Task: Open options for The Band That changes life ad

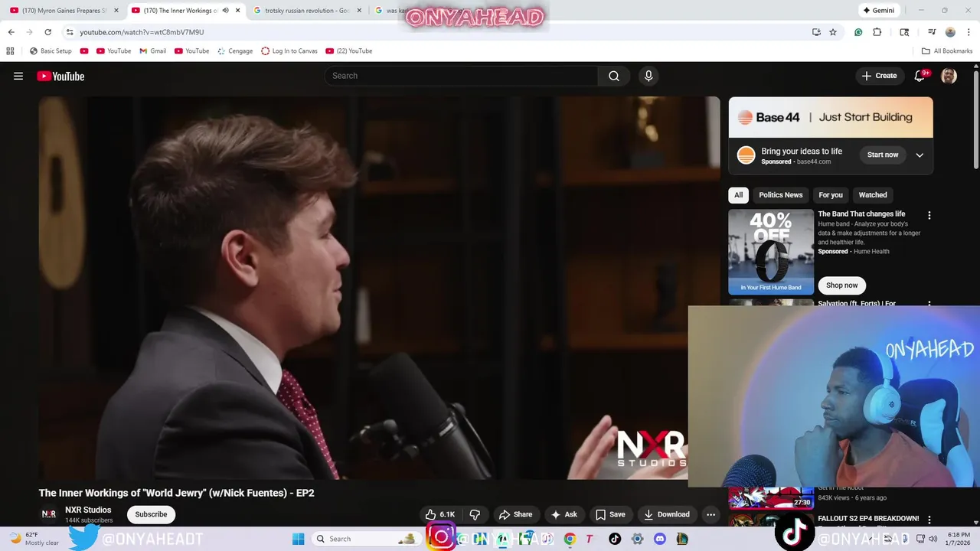Action: point(929,215)
